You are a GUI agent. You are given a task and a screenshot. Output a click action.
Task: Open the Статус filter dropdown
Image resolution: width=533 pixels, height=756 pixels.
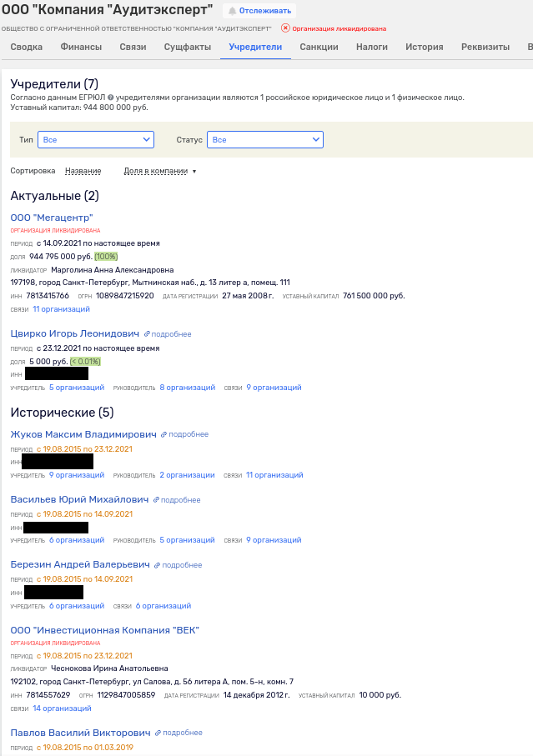(264, 139)
